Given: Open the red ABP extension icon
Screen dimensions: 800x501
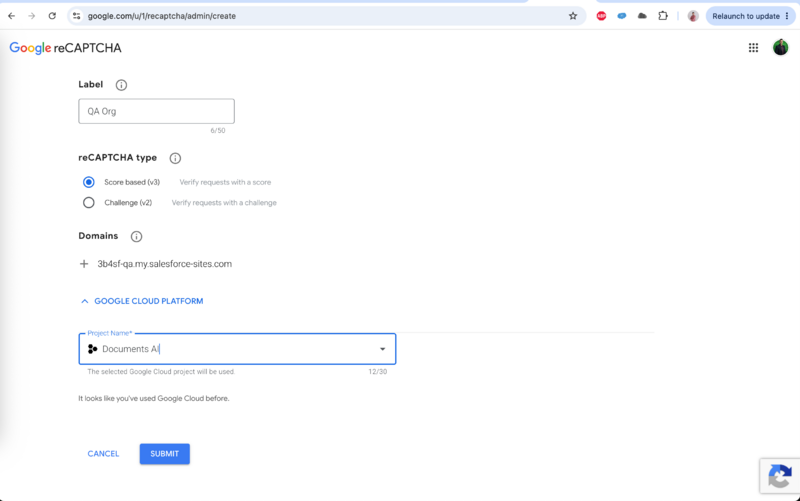Looking at the screenshot, I should tap(602, 16).
